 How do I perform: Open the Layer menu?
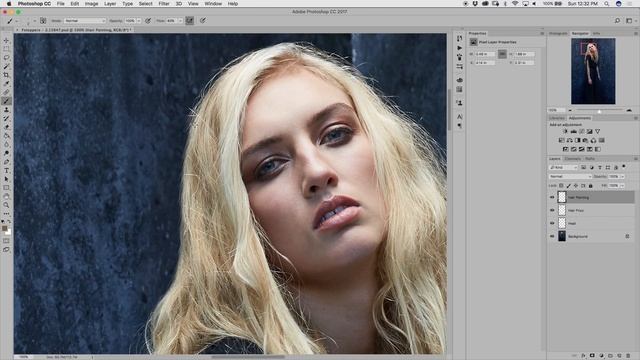pos(110,4)
